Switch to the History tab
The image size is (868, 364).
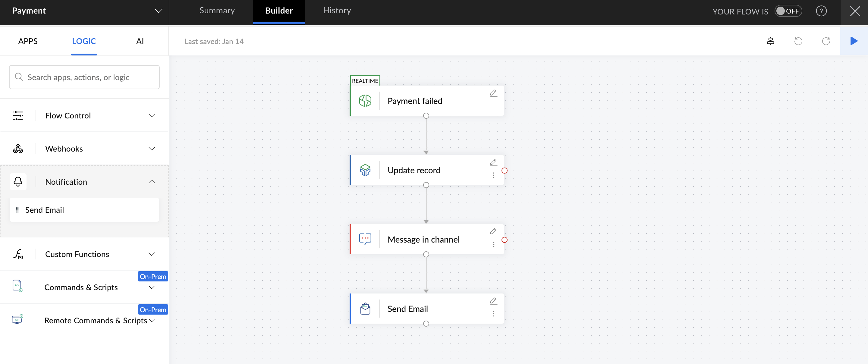[337, 11]
